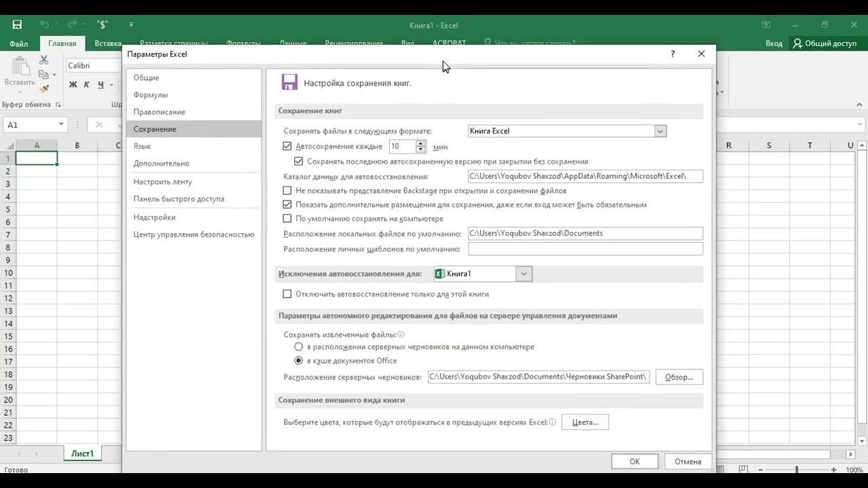Click the ribbon display options icon
The height and width of the screenshot is (488, 868).
[766, 25]
